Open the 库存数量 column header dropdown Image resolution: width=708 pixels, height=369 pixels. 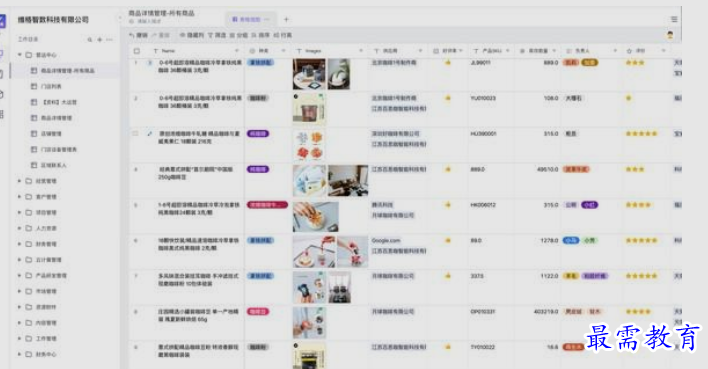(554, 51)
